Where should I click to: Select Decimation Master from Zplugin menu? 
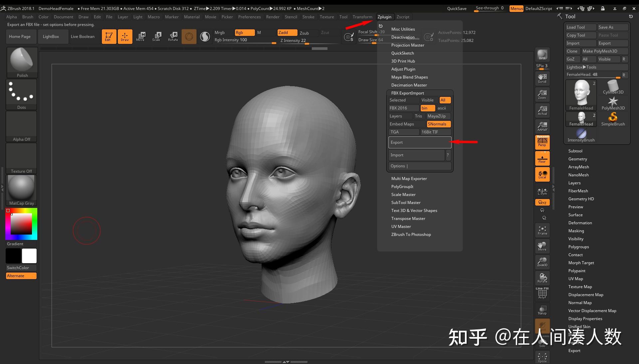[x=409, y=85]
